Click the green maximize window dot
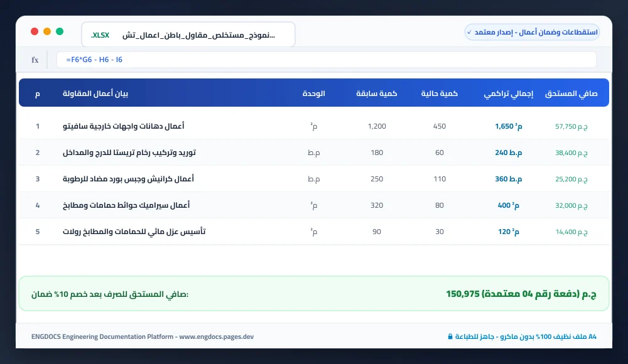Viewport: 628px width, 364px height. (x=60, y=31)
